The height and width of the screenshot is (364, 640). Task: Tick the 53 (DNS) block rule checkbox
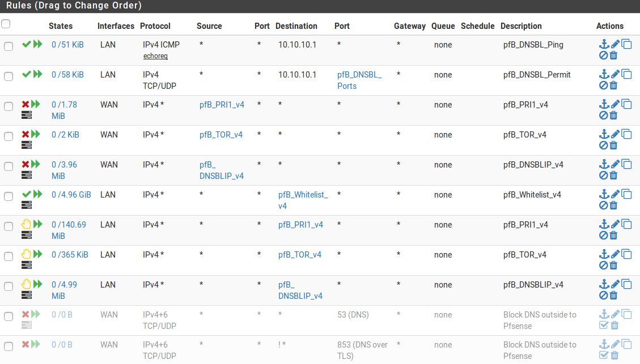coord(9,316)
